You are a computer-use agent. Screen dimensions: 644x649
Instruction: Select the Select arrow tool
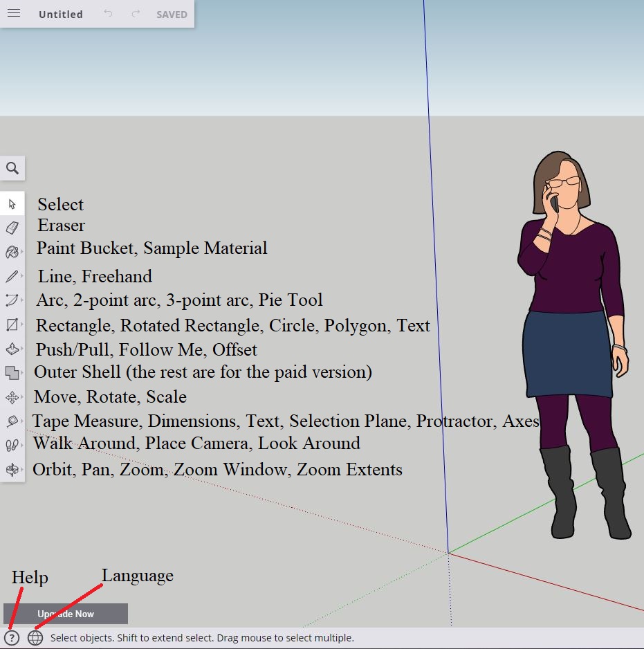(x=12, y=204)
